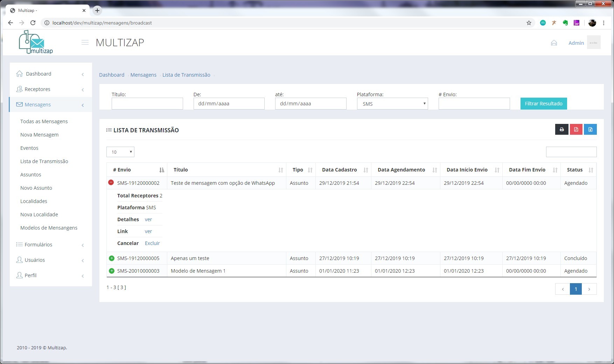Open Modelos de Mensangens submenu item
The width and height of the screenshot is (614, 364).
[49, 228]
